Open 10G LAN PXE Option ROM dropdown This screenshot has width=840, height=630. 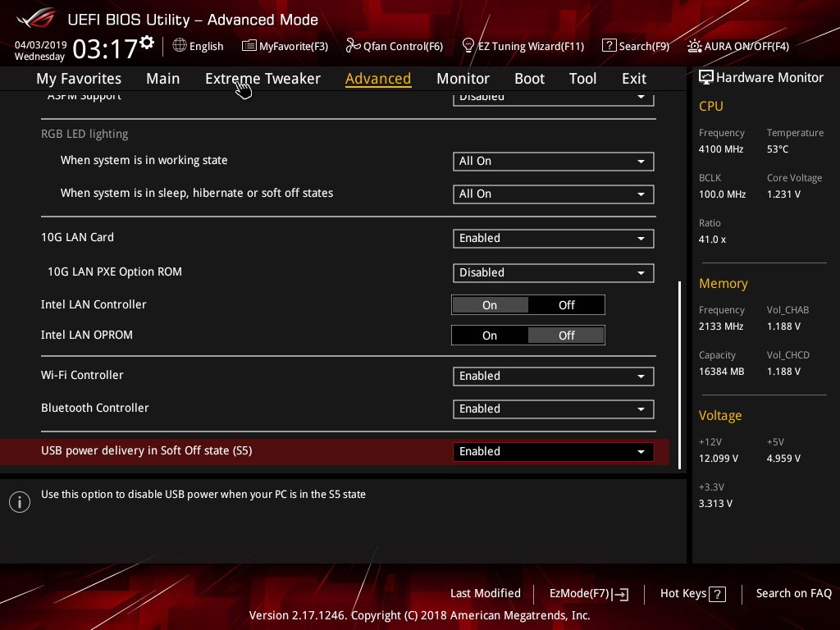click(553, 272)
